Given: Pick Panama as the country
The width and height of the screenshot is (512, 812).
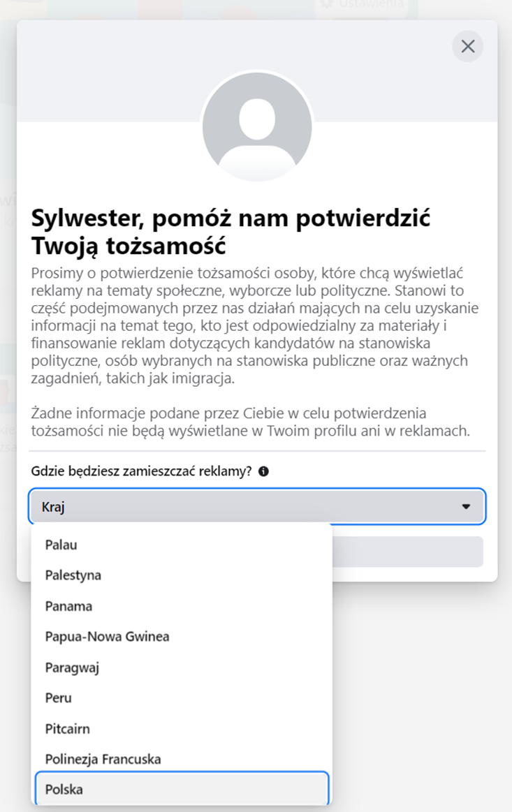Looking at the screenshot, I should point(68,606).
